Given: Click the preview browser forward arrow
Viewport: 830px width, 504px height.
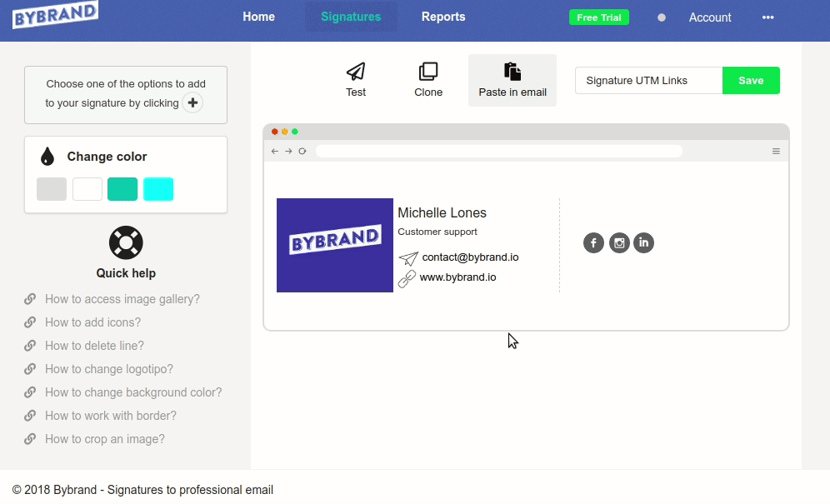Looking at the screenshot, I should click(x=288, y=152).
